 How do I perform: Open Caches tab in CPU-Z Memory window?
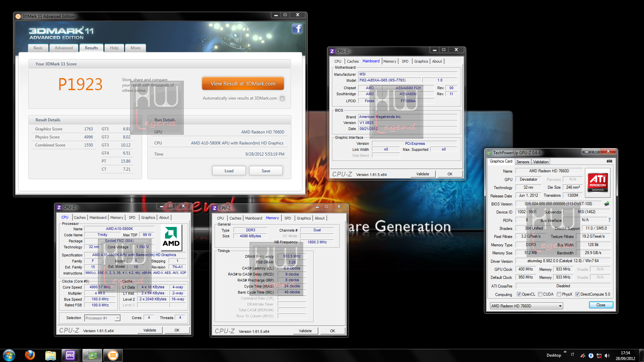click(x=235, y=218)
